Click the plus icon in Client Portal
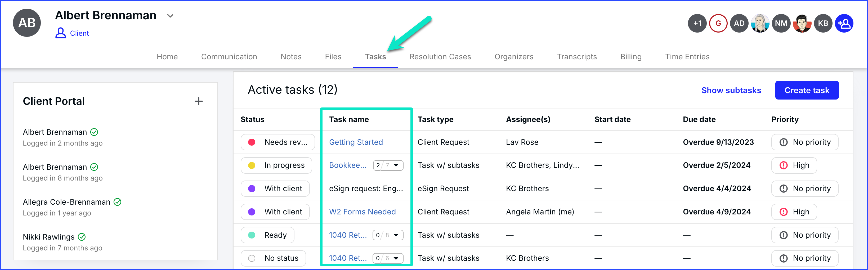 click(x=199, y=101)
